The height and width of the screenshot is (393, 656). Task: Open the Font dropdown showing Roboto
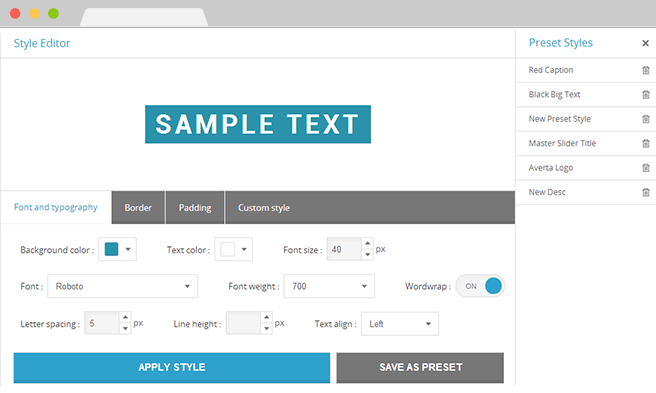click(123, 286)
